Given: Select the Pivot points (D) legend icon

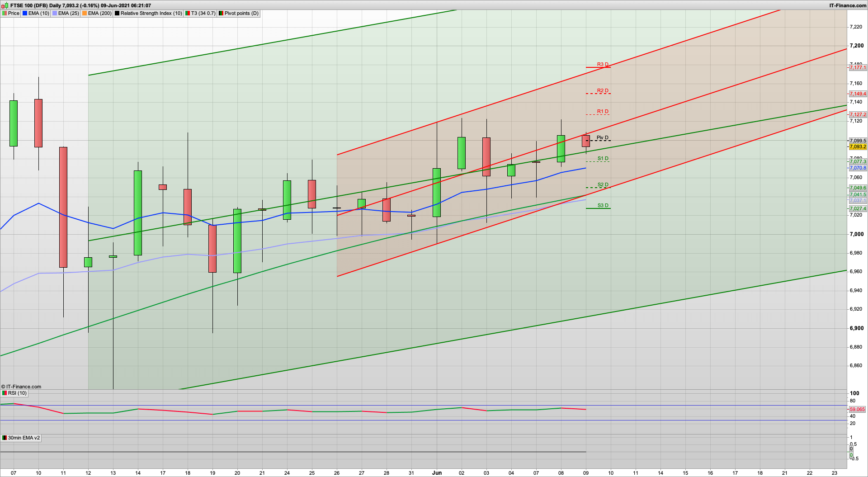Looking at the screenshot, I should coord(222,13).
